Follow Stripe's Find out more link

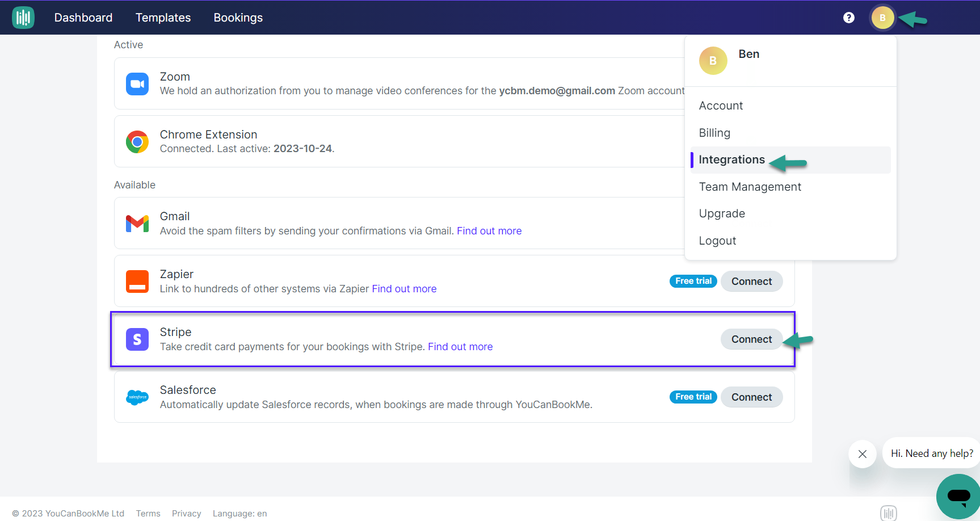(x=460, y=347)
